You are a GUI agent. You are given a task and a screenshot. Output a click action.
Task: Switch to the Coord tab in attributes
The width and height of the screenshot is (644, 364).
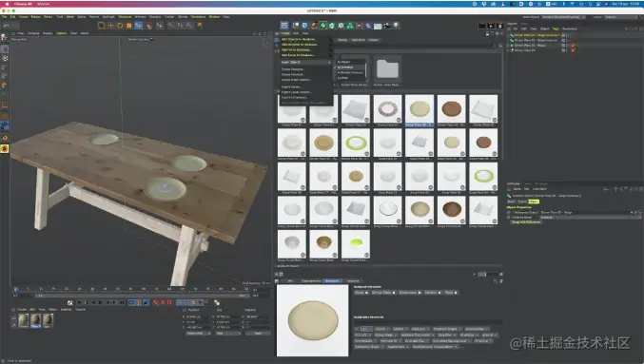tap(522, 201)
